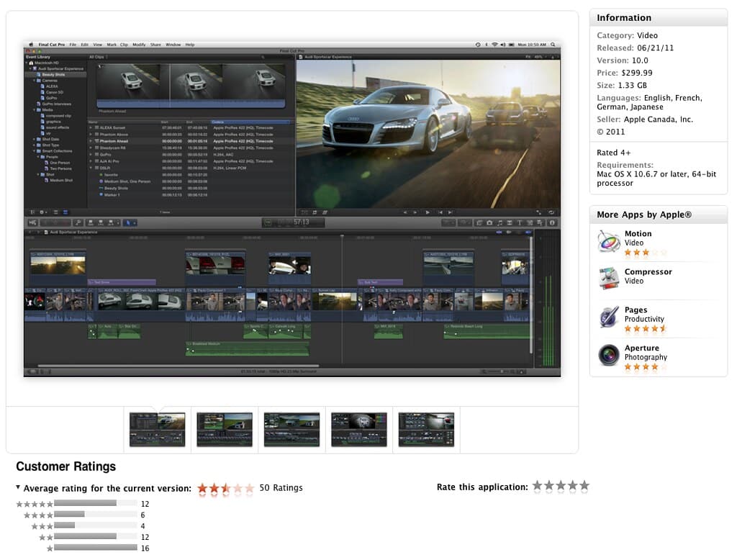Click the Wi-Fi status icon
Image resolution: width=737 pixels, height=560 pixels.
[494, 45]
